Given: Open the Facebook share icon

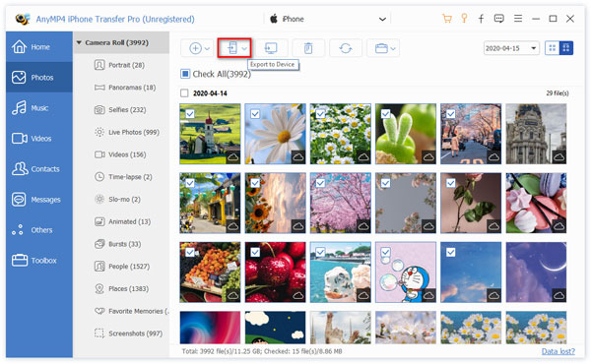Looking at the screenshot, I should [x=481, y=19].
